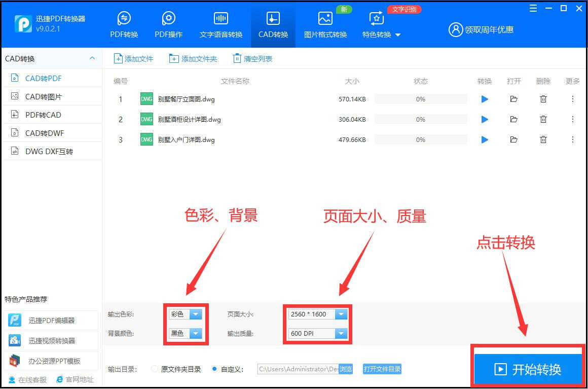Select file name 别墅酒柜设计详图.dwg
The image size is (588, 389).
pyautogui.click(x=190, y=119)
